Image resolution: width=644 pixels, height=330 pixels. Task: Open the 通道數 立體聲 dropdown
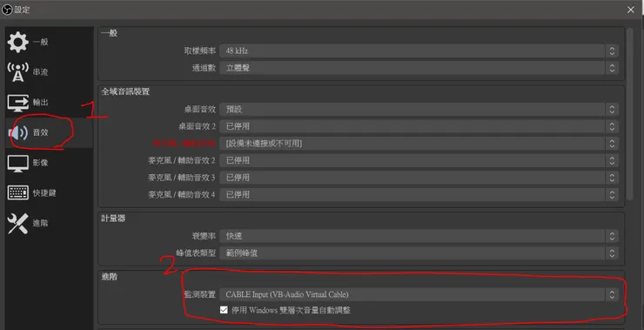click(419, 68)
